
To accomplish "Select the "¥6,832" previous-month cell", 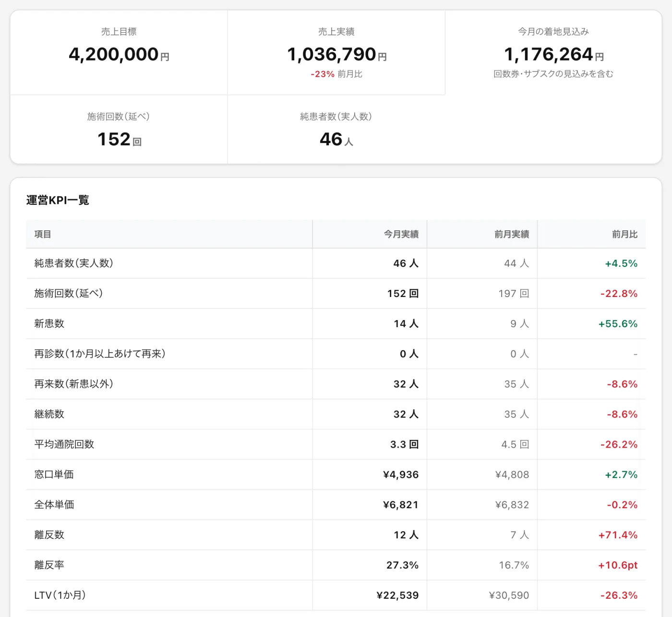I will click(x=512, y=505).
